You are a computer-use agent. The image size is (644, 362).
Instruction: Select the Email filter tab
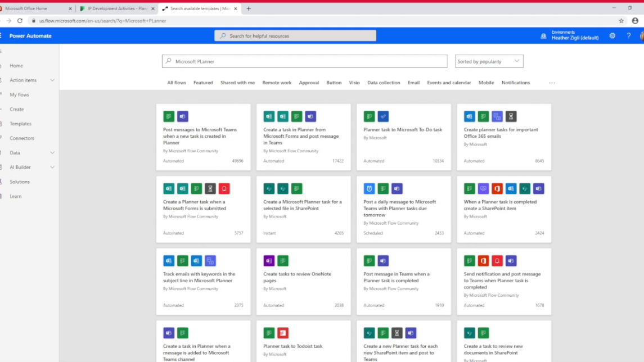tap(413, 83)
